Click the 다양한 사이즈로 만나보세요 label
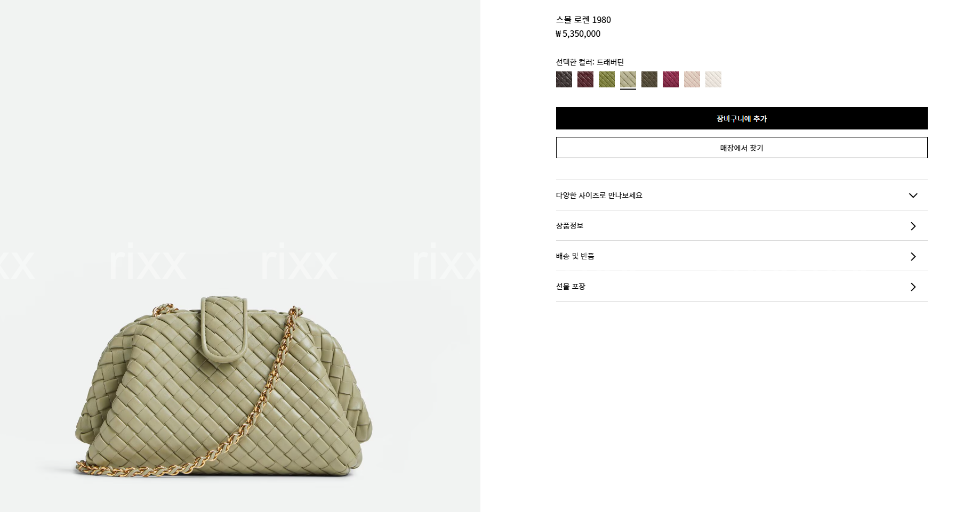The height and width of the screenshot is (512, 980). pos(599,196)
